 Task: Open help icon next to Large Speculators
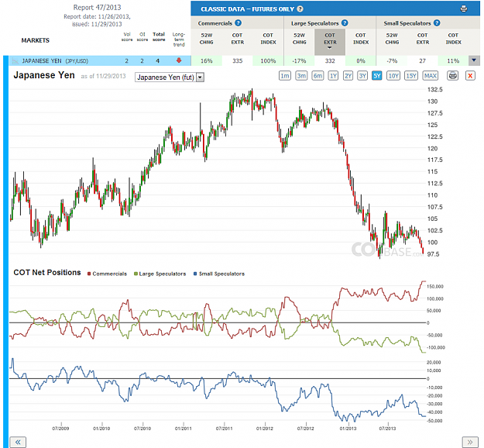[345, 22]
